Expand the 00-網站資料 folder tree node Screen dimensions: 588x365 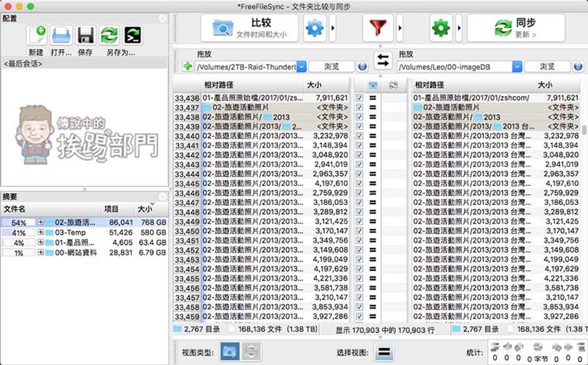coord(41,253)
